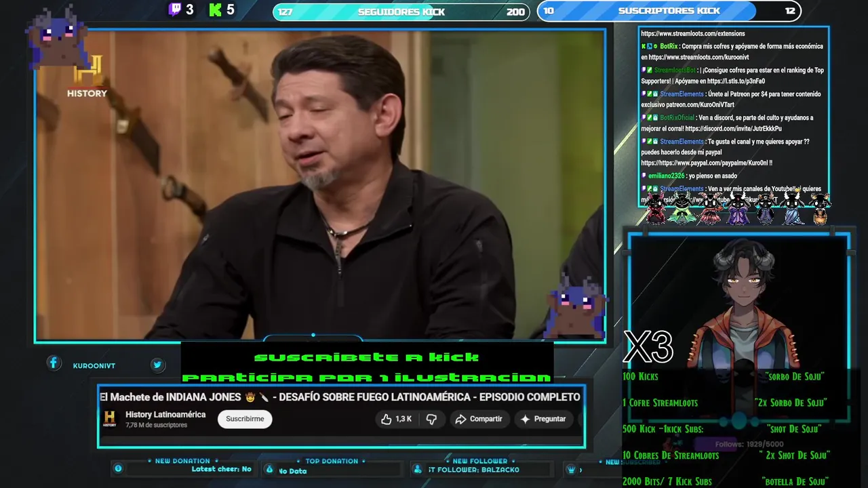Screen dimensions: 868x488
Task: Open the Twitter bird icon
Action: pos(157,365)
